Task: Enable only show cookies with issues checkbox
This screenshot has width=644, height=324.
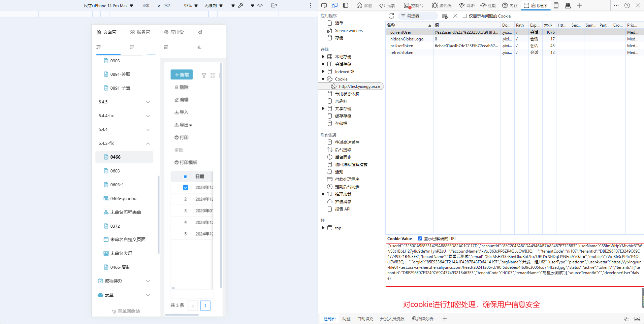Action: (x=465, y=16)
